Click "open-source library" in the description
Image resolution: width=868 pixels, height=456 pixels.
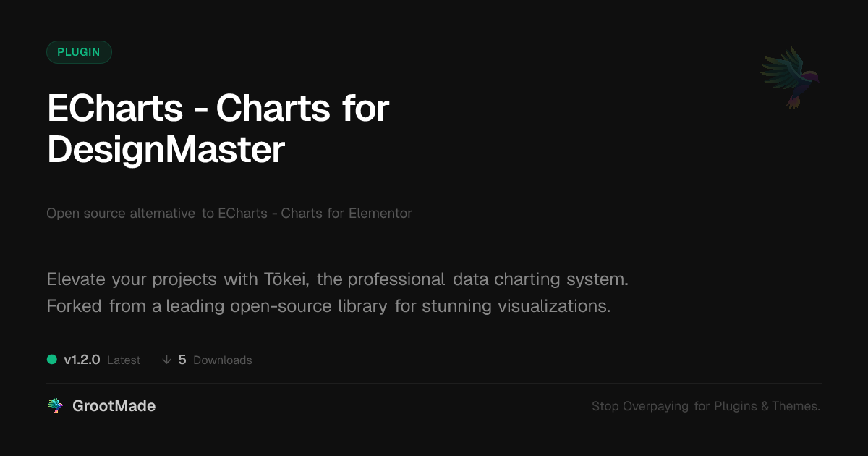308,306
